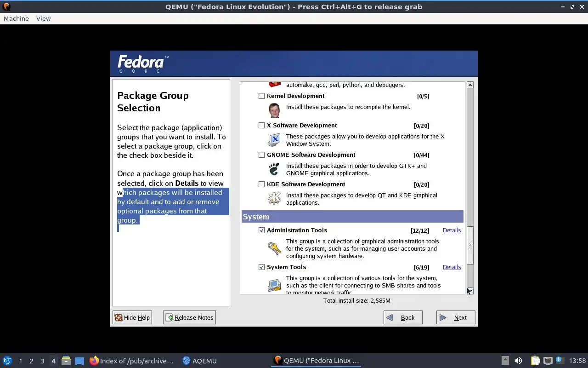
Task: Click the System section header
Action: (x=352, y=217)
